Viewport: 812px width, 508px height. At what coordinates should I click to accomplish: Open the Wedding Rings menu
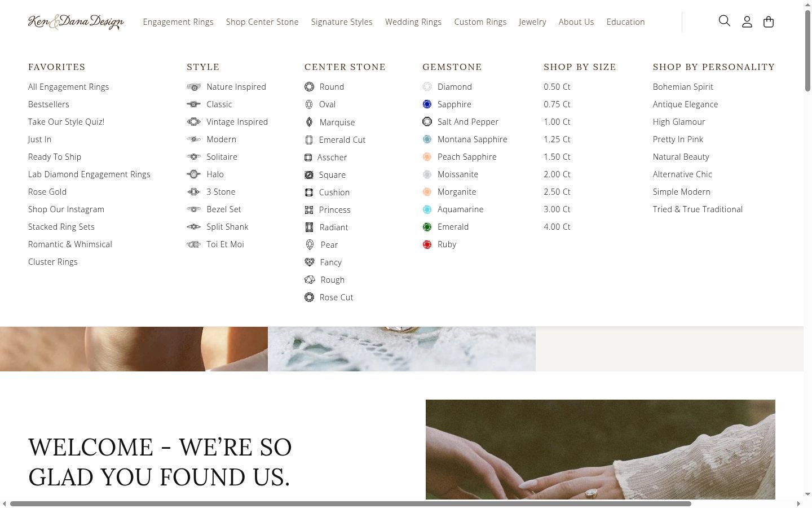pos(413,22)
